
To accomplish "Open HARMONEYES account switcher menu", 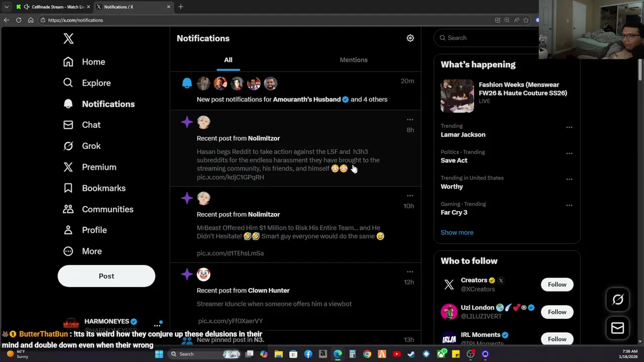I will point(157,325).
